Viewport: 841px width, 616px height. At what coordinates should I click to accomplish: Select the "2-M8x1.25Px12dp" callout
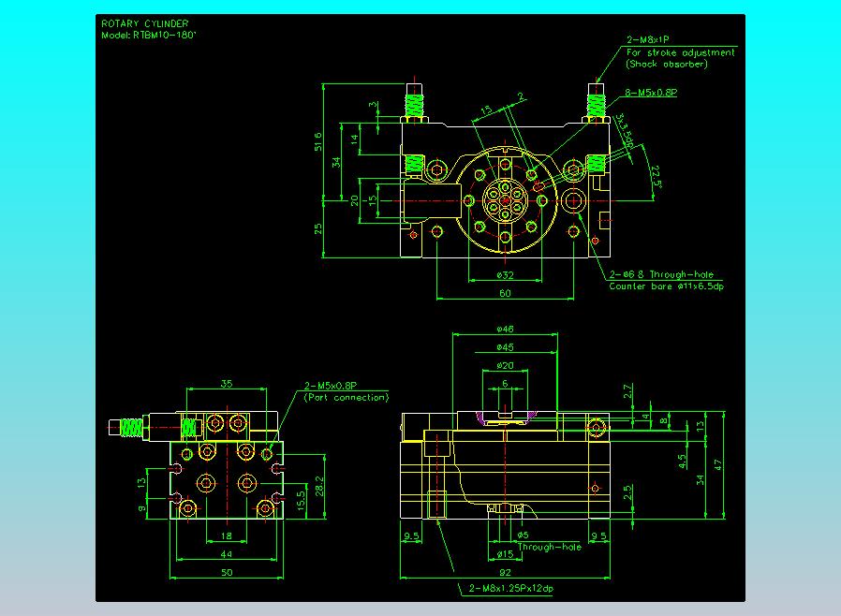pyautogui.click(x=511, y=589)
